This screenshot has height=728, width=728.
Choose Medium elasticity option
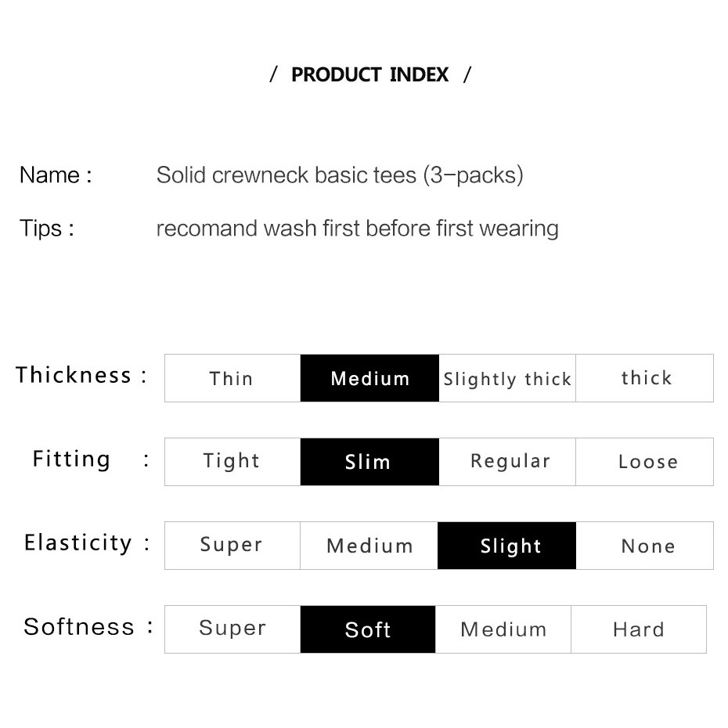pos(369,546)
